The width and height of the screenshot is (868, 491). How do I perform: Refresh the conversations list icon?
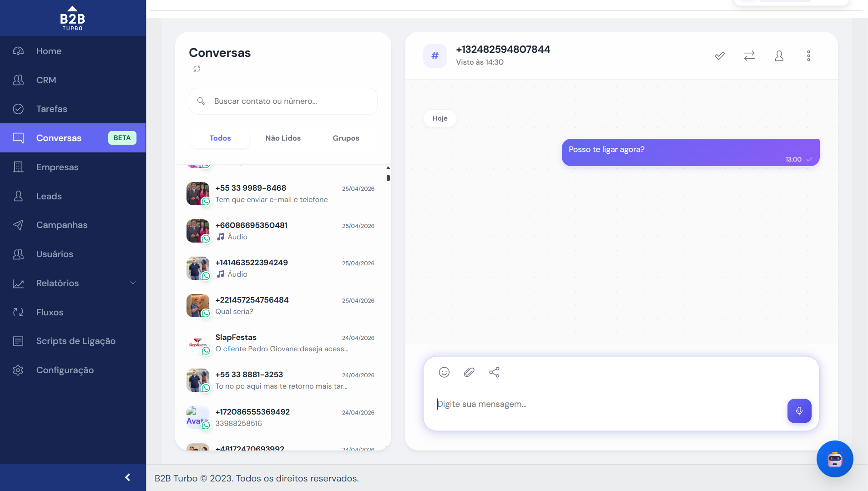(197, 69)
